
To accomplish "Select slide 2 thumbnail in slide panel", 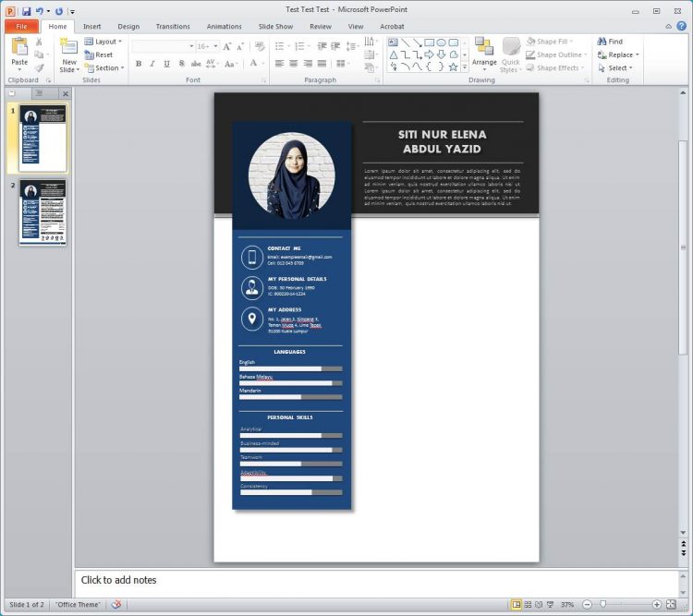I will [x=43, y=212].
